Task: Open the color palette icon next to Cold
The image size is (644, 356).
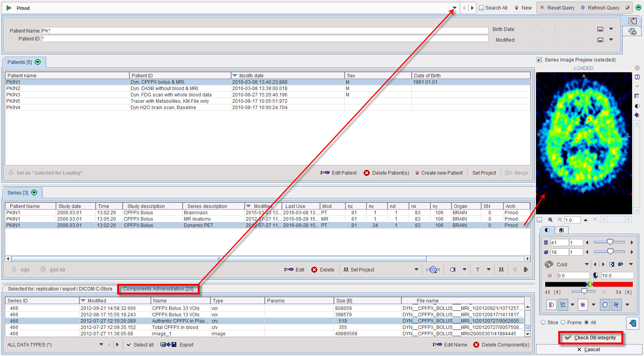Action: click(x=549, y=264)
